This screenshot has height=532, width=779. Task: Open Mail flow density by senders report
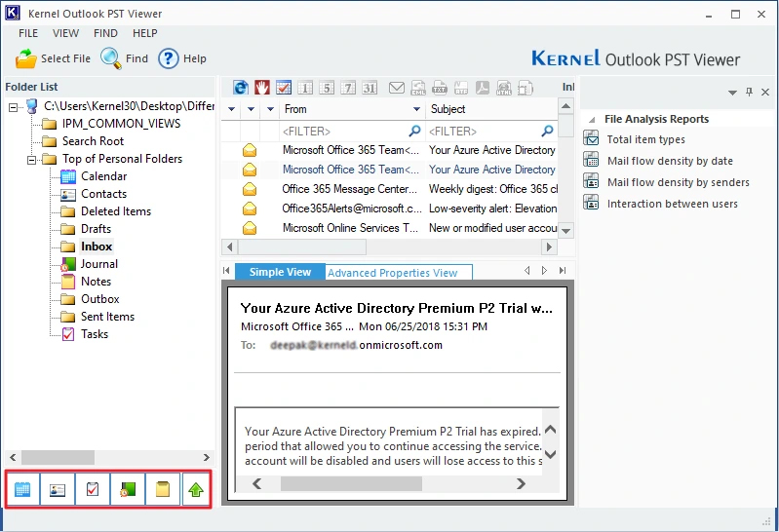point(679,182)
